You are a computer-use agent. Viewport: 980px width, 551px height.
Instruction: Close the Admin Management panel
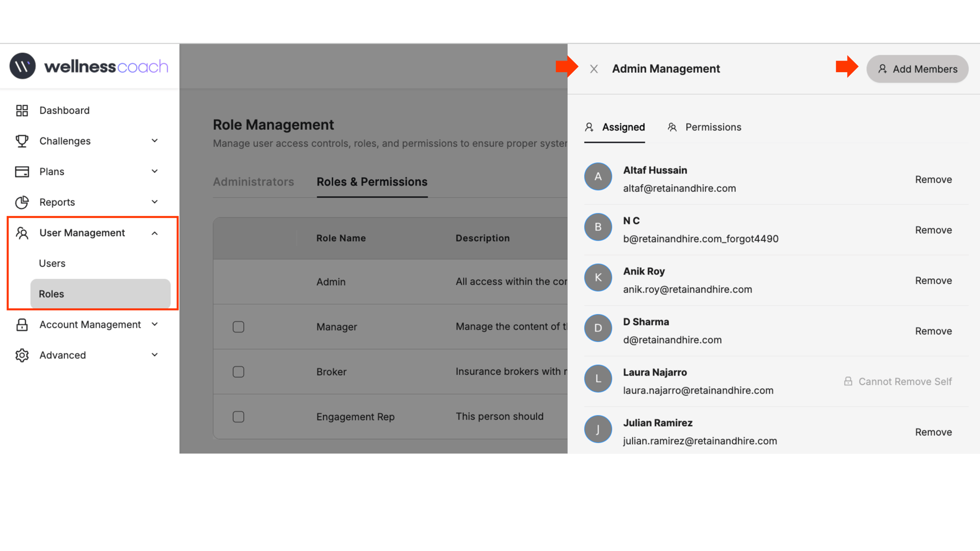[594, 69]
